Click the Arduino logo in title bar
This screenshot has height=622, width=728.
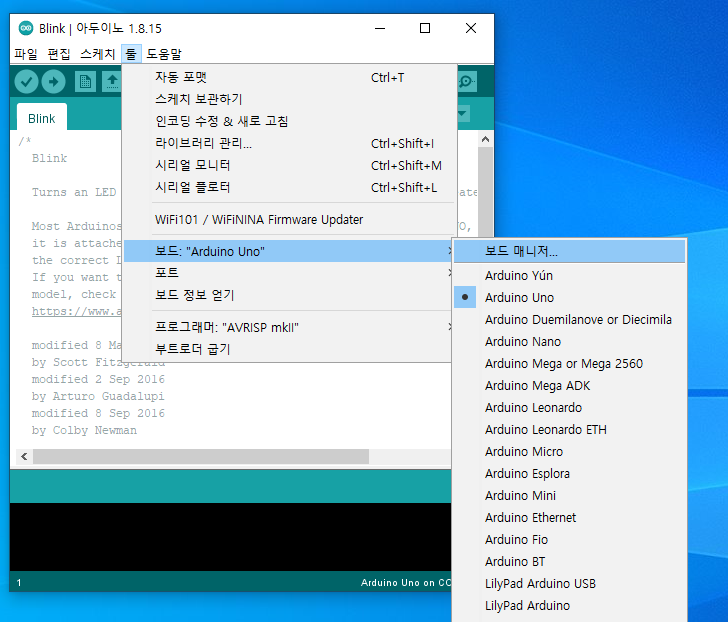26,28
